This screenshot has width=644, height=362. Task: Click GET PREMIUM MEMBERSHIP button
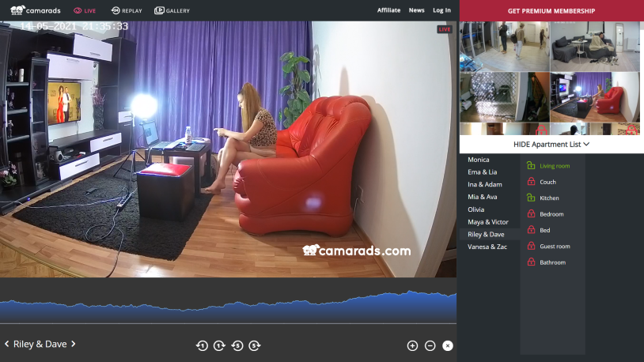click(x=551, y=11)
